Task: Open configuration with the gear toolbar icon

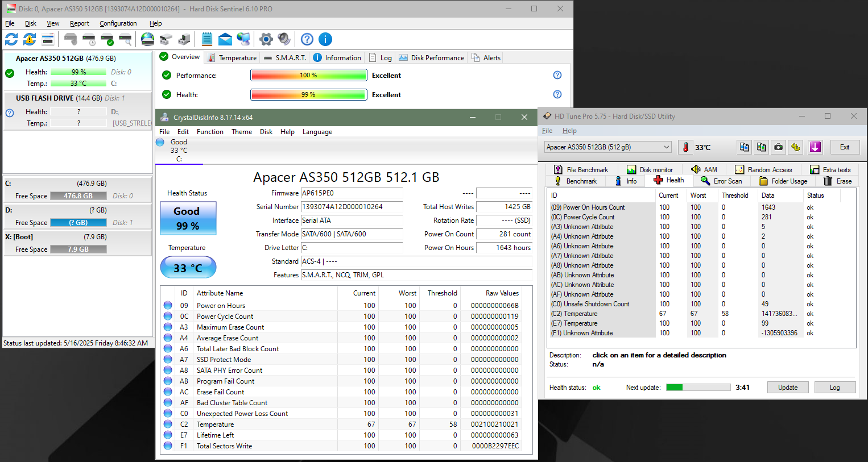Action: tap(266, 39)
